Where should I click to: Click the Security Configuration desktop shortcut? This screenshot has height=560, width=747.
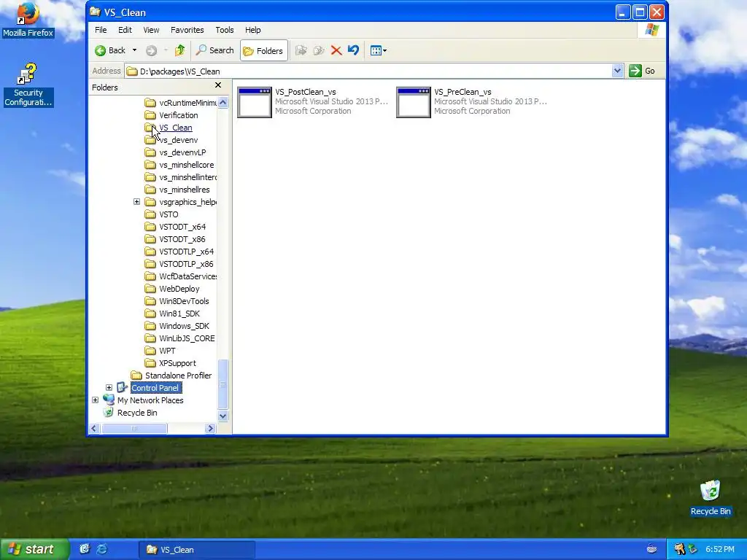pos(28,86)
